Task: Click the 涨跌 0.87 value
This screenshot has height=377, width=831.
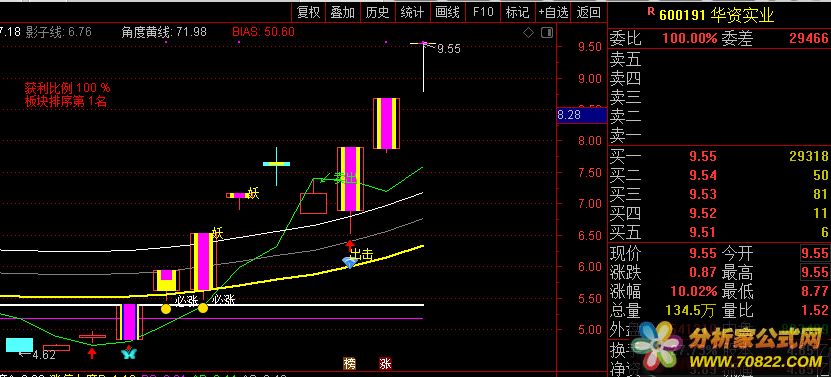Action: pos(703,273)
